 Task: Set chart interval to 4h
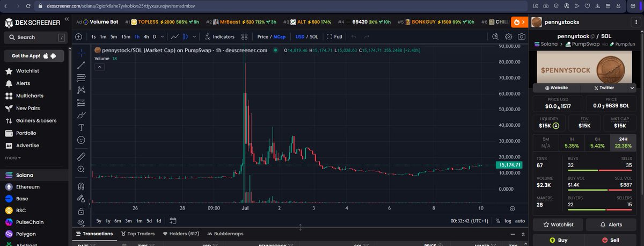[146, 37]
